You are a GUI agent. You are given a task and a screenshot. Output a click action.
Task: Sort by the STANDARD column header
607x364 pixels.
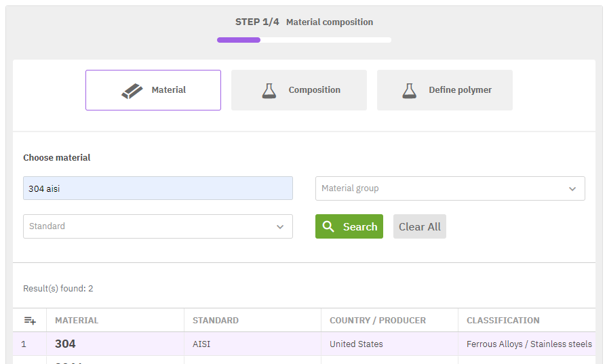[x=215, y=320]
